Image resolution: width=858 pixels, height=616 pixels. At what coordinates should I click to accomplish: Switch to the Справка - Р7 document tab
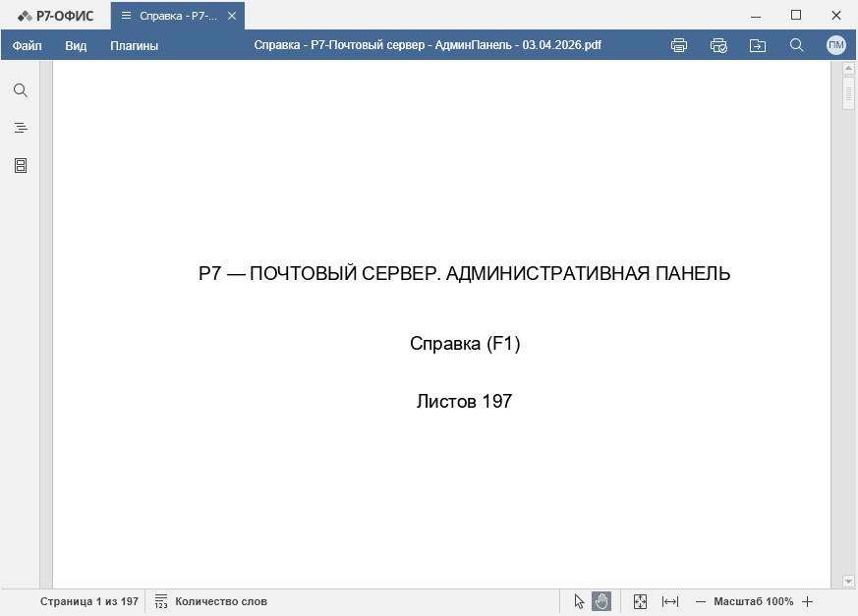tap(178, 16)
